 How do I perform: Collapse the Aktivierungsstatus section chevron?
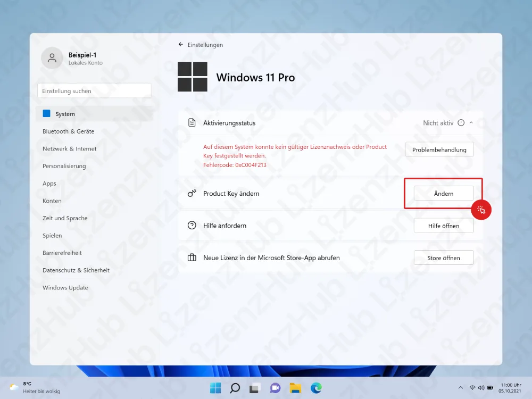click(x=471, y=123)
